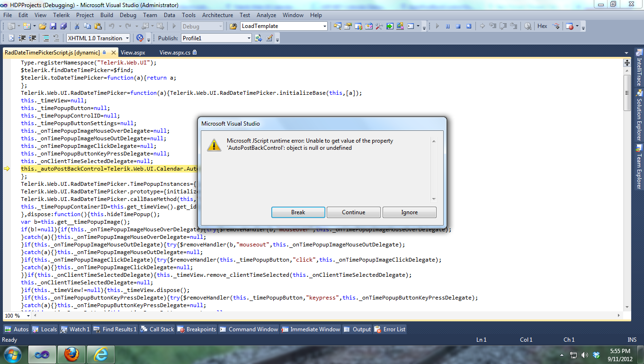Viewport: 644px width, 364px height.
Task: Open the Team Explorer side tab
Action: pos(639,167)
